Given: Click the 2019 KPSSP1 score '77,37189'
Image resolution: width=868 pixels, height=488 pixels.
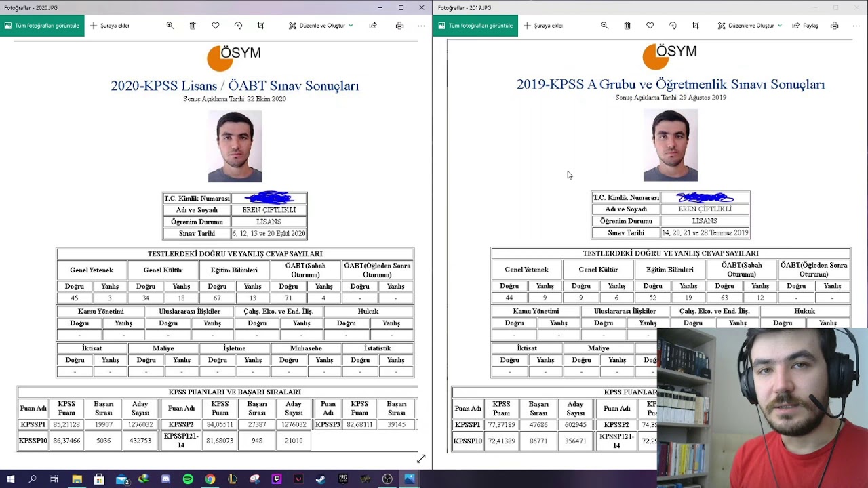Looking at the screenshot, I should pos(501,425).
